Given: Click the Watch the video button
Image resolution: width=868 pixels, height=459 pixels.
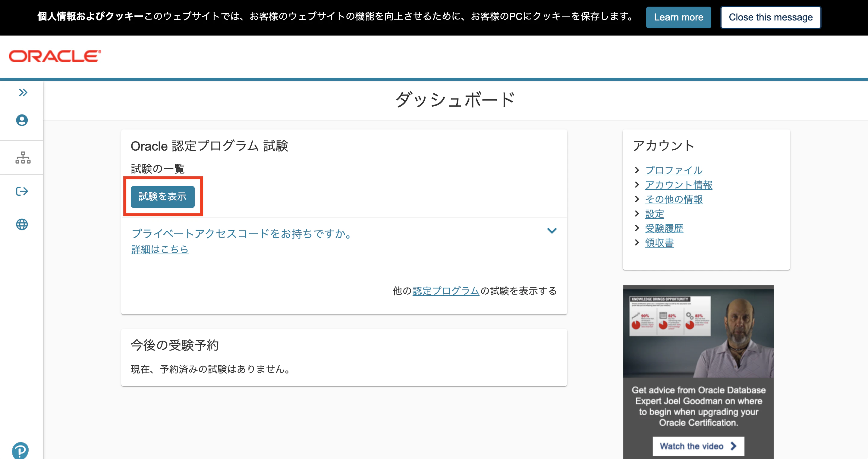Looking at the screenshot, I should click(698, 446).
